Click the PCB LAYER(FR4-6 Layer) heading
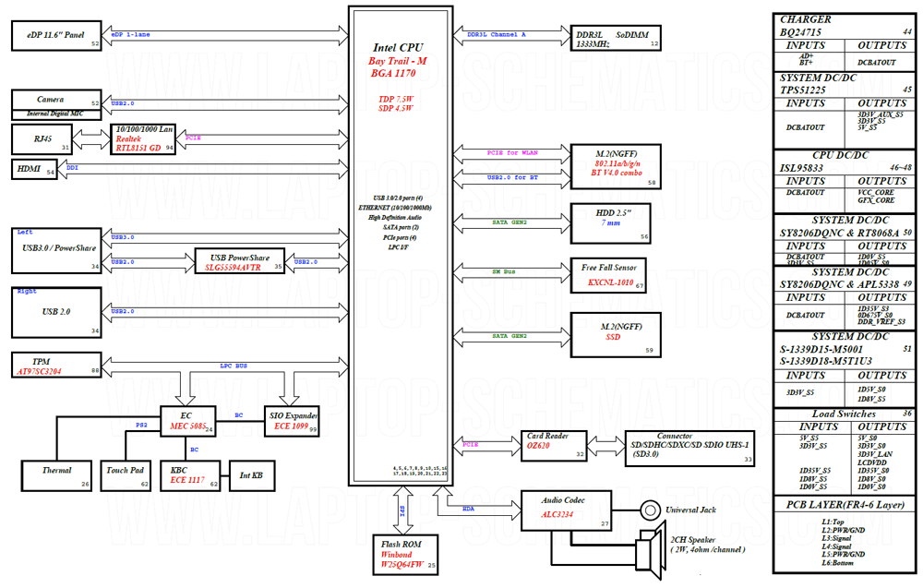This screenshot has width=923, height=588. pyautogui.click(x=845, y=505)
